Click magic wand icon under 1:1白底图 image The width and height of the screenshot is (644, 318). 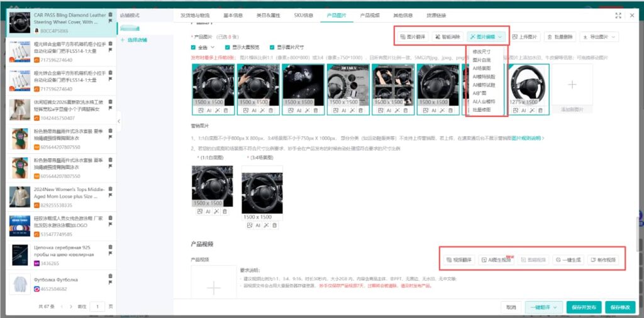216,211
